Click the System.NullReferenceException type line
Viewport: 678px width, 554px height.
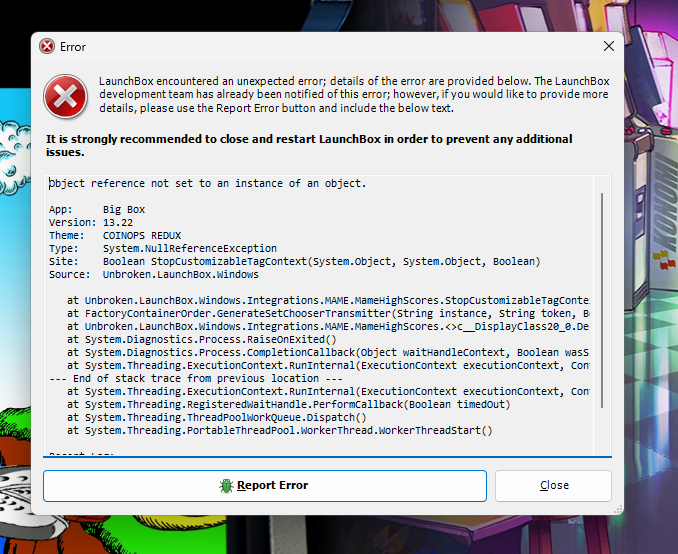[163, 248]
